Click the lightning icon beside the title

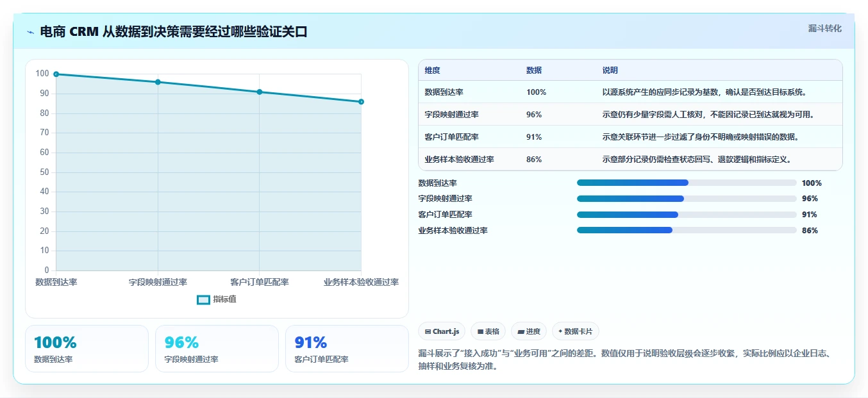click(x=31, y=32)
